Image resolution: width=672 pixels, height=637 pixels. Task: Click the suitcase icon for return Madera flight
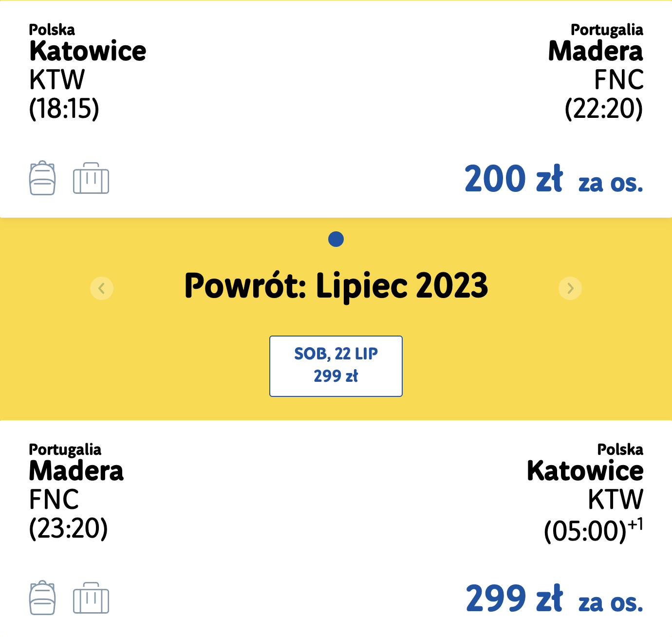[91, 598]
